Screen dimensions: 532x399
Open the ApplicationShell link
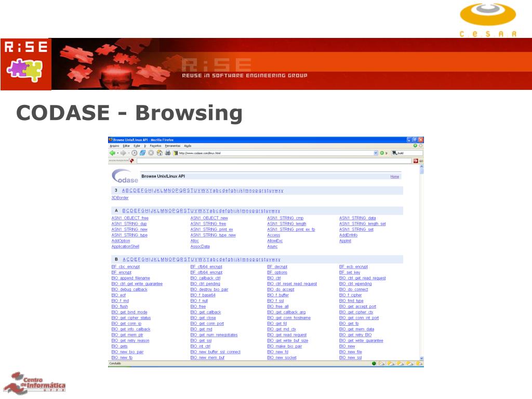[x=125, y=247]
